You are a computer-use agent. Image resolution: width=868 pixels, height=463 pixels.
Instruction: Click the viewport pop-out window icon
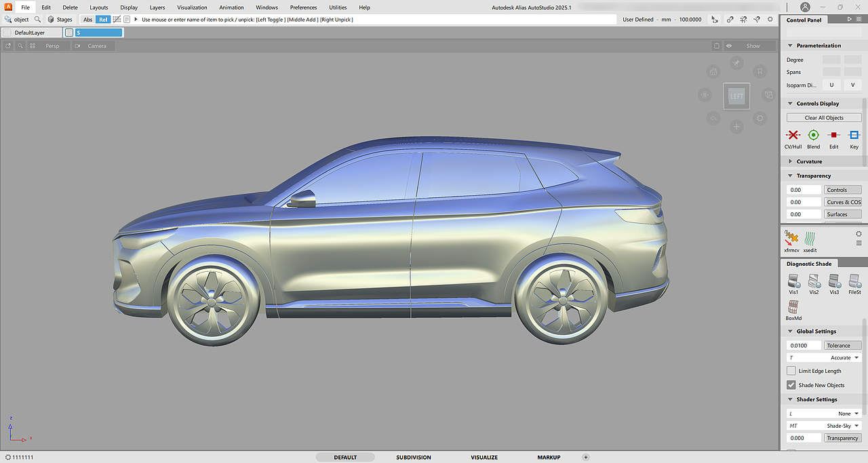point(8,46)
